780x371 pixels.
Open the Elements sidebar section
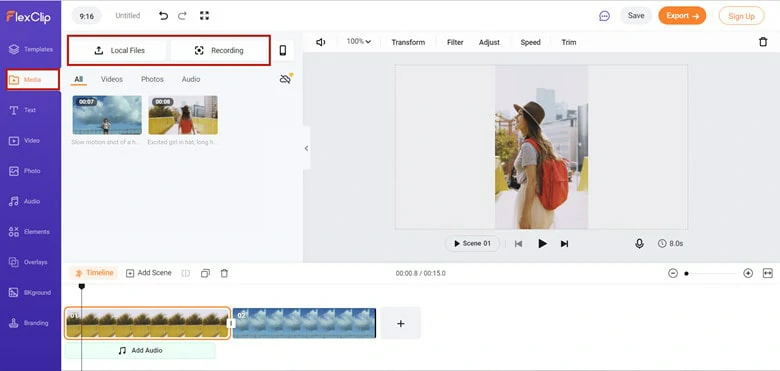pyautogui.click(x=30, y=232)
